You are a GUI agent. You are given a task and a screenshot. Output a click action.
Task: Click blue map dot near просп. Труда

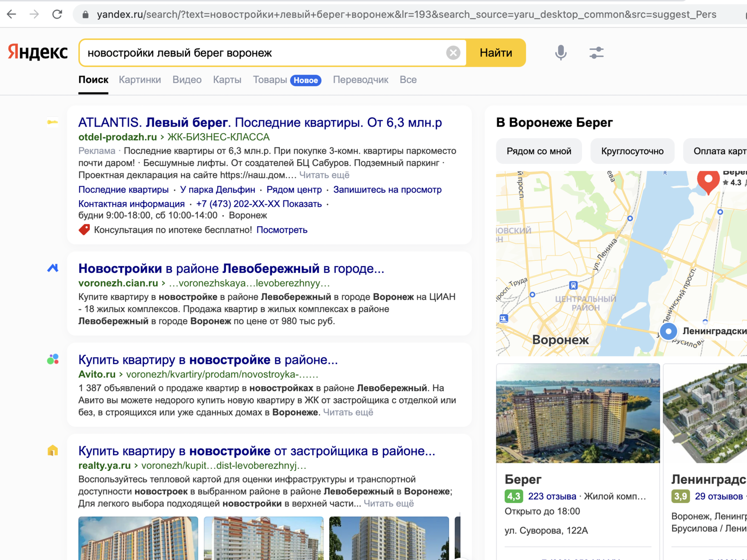pos(532,295)
